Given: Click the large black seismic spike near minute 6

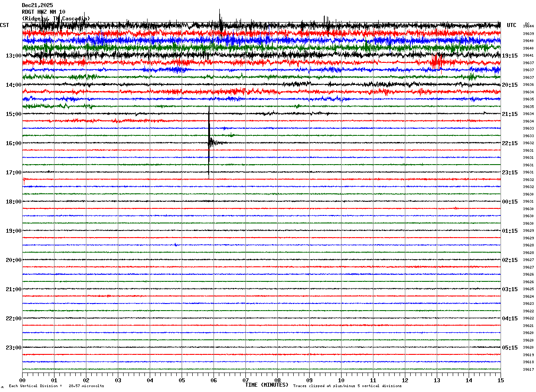Looking at the screenshot, I should point(209,142).
